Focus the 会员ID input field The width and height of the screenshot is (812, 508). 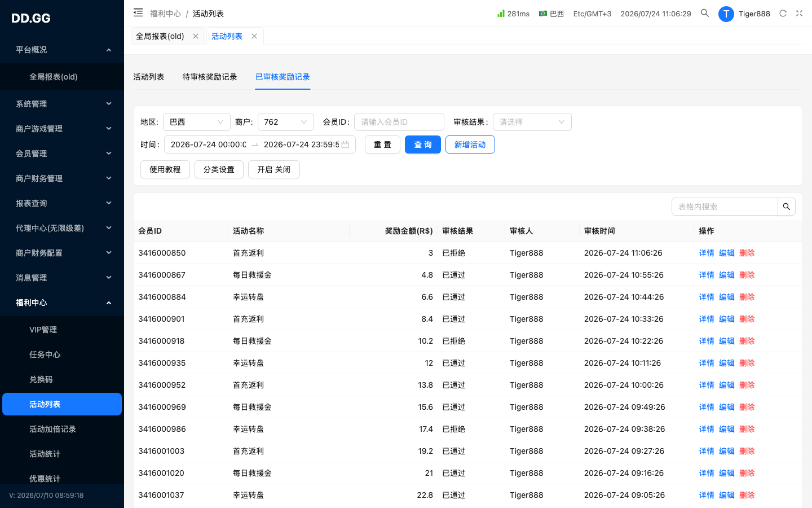coord(399,122)
